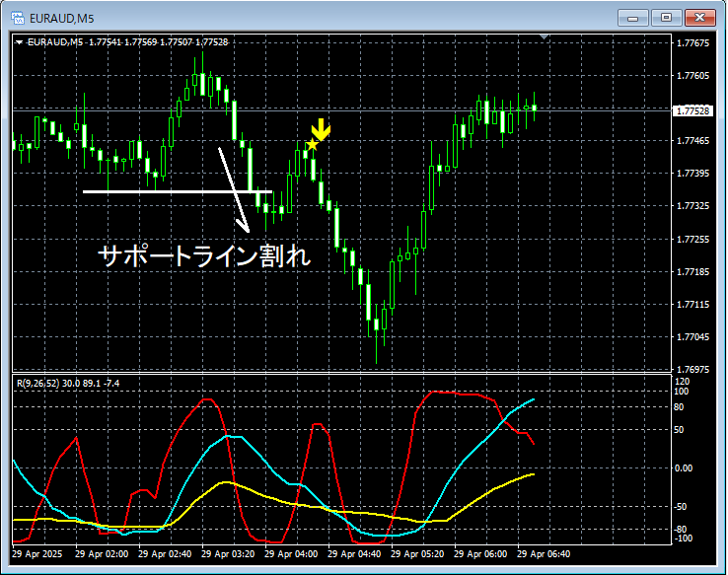Click the price scale value 1.77395
728x575 pixels.
(693, 174)
